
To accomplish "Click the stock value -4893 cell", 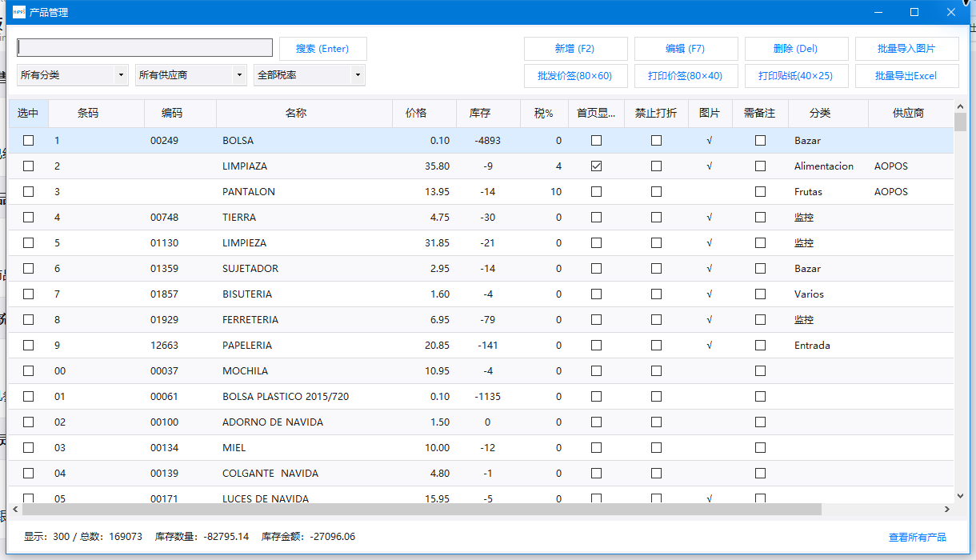I will tap(487, 141).
